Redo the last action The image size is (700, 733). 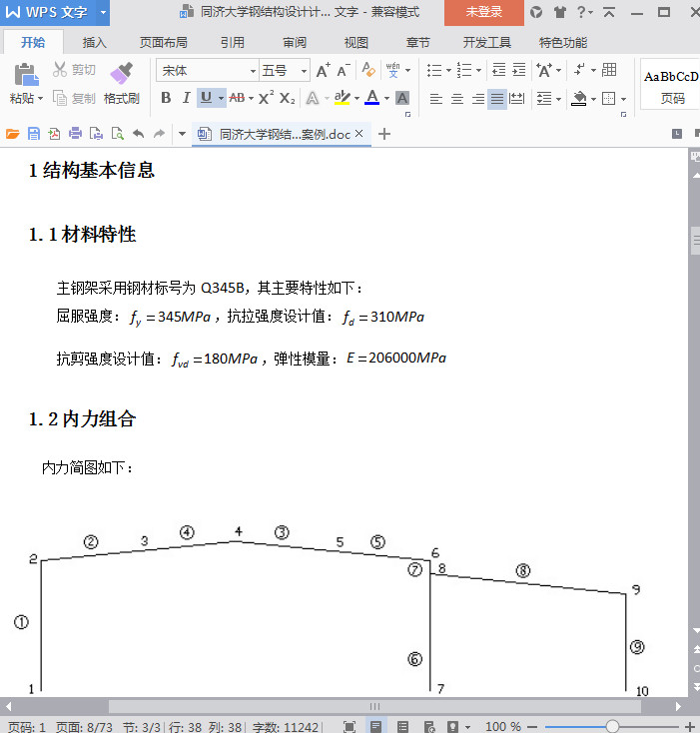[160, 134]
